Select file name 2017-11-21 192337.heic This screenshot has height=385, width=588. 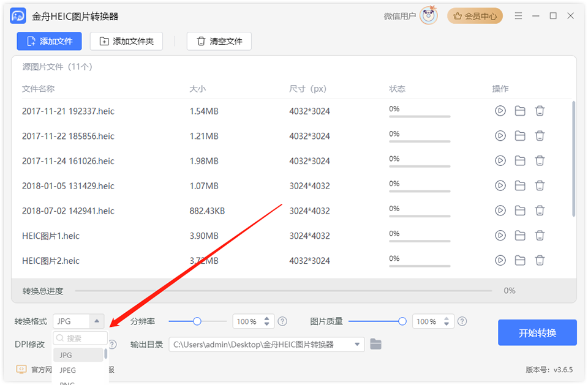68,111
